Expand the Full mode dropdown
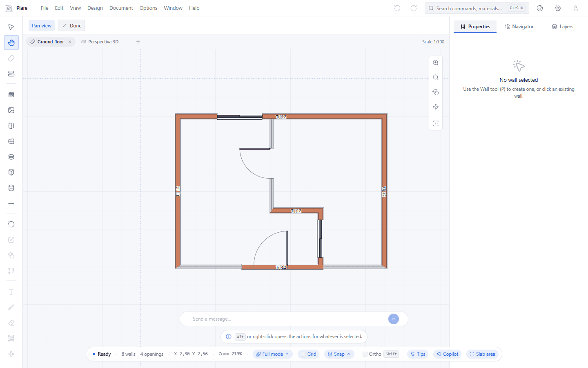The width and height of the screenshot is (588, 368). pos(272,354)
